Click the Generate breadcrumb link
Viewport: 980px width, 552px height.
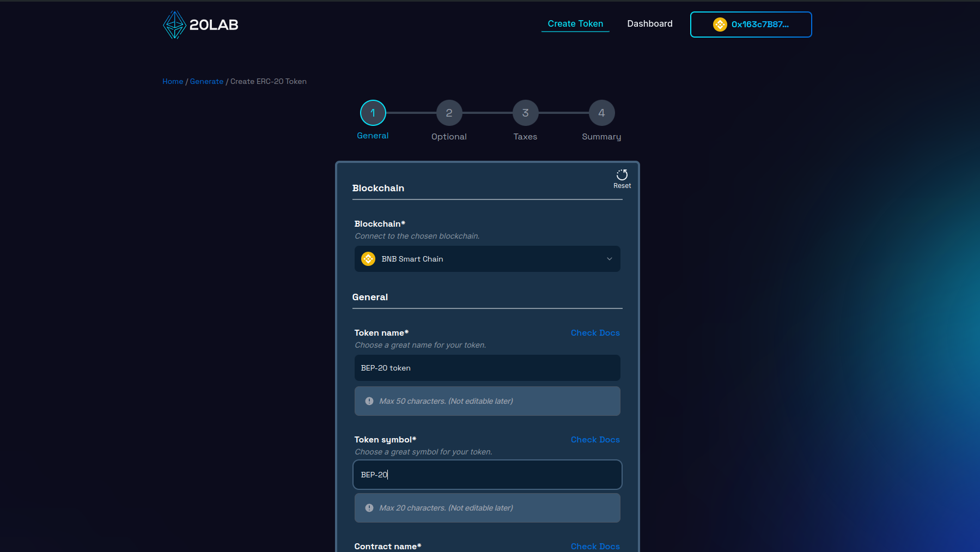206,81
